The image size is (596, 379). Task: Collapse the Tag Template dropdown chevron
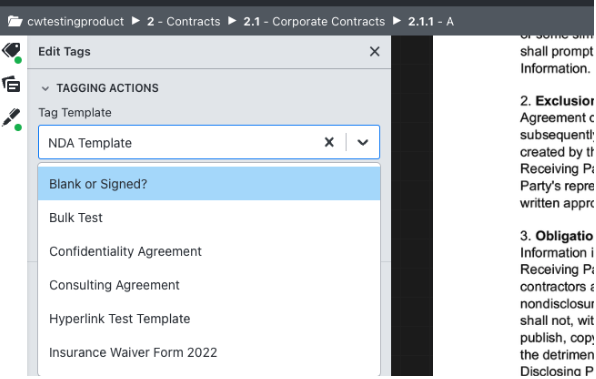tap(363, 142)
